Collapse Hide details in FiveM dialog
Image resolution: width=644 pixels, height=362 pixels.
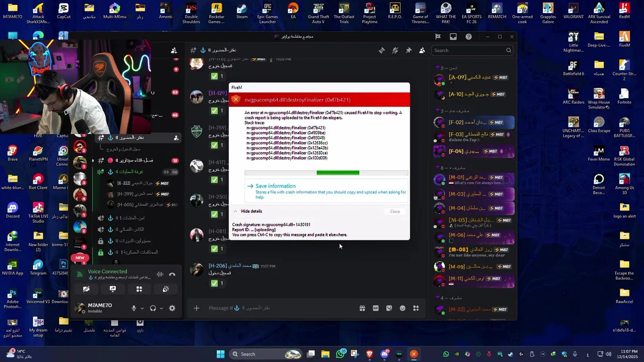pyautogui.click(x=247, y=211)
